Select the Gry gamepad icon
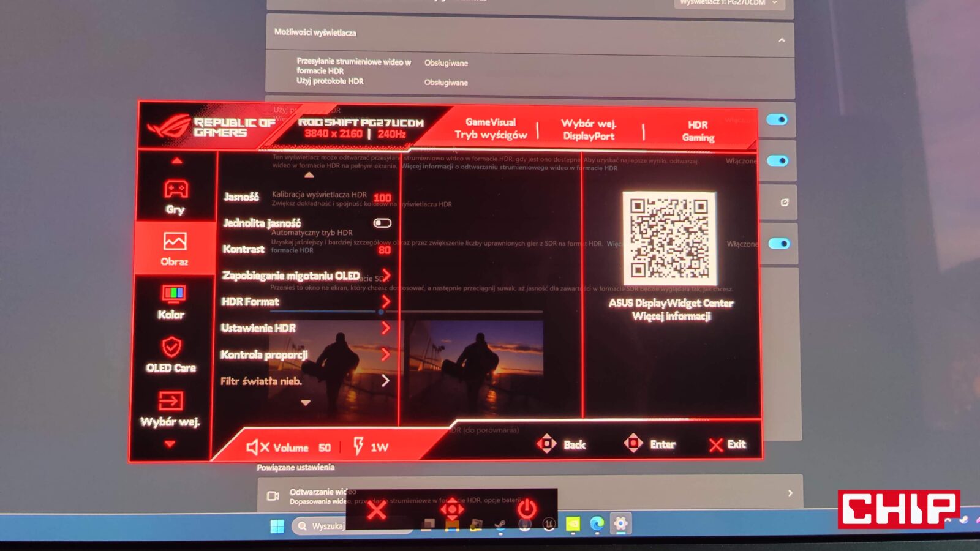980x551 pixels. point(175,190)
